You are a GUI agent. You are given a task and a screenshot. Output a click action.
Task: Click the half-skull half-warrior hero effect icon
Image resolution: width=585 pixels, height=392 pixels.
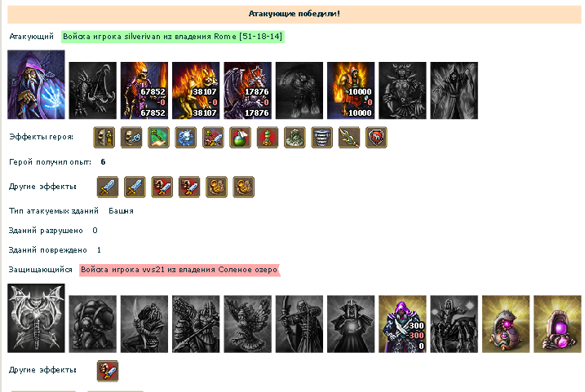[104, 138]
